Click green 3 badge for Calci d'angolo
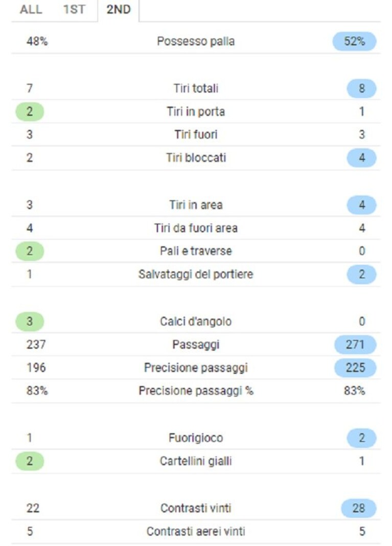This screenshot has height=546, width=392. click(30, 321)
